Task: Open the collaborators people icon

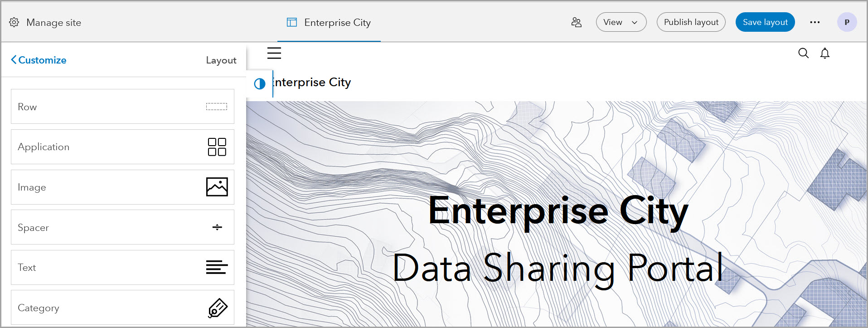Action: (x=576, y=22)
